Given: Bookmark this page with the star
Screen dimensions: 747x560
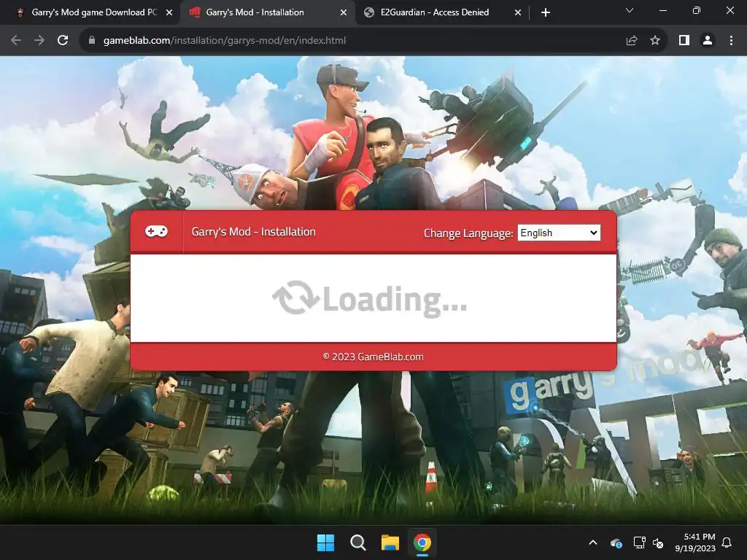Looking at the screenshot, I should coord(655,41).
